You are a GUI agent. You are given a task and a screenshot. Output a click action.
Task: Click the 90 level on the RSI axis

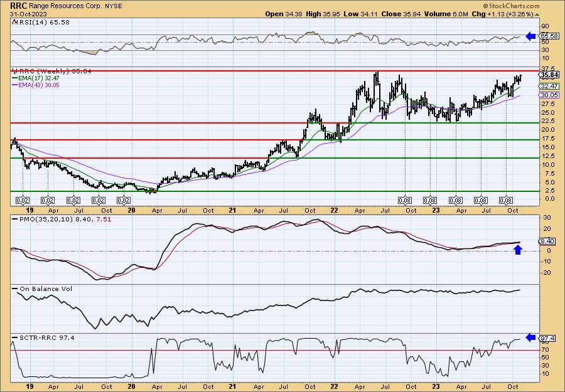pos(545,26)
